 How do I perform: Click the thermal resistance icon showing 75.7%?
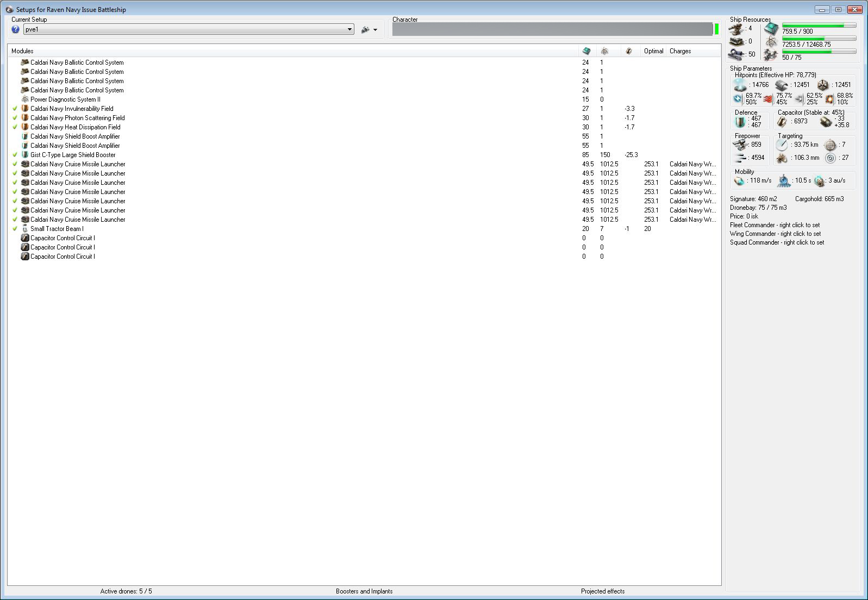[x=768, y=99]
